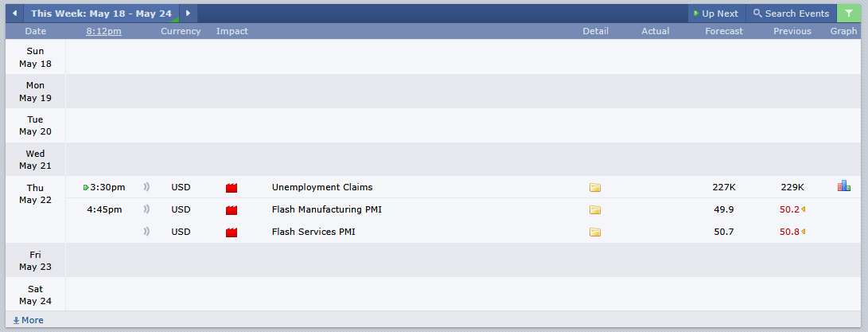The width and height of the screenshot is (868, 332).
Task: Click the Up Next button
Action: click(x=717, y=14)
